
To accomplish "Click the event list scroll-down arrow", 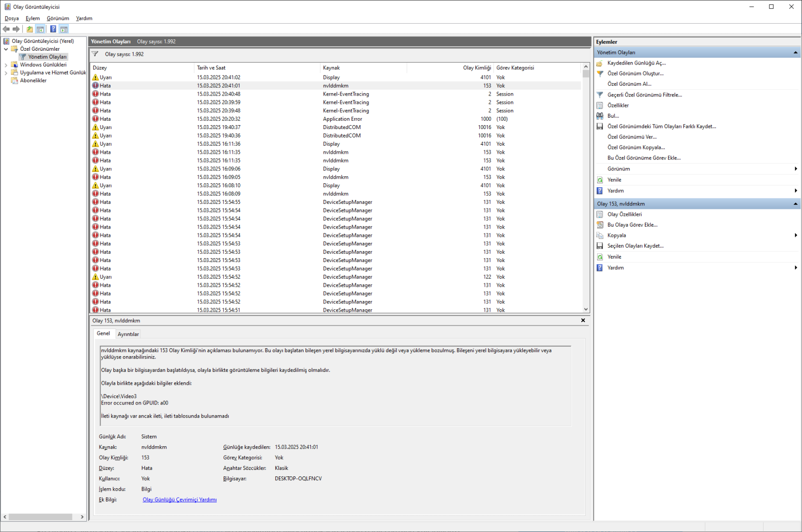I will tap(586, 309).
